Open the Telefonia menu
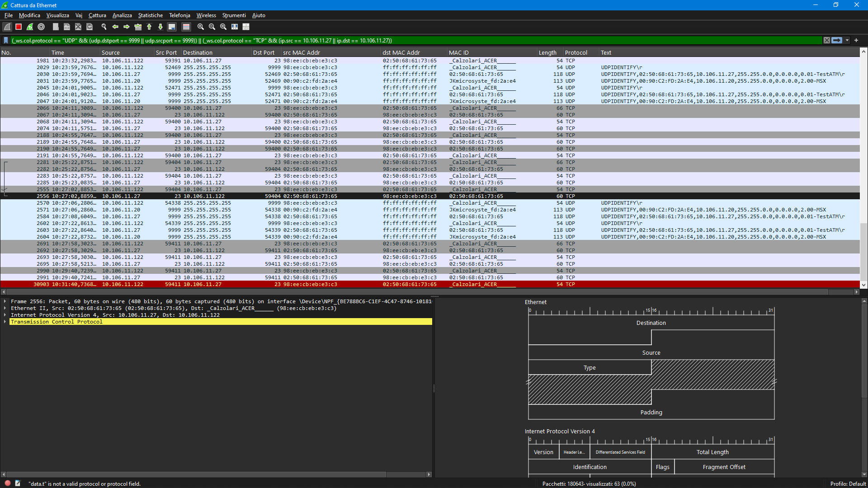Screen dimensions: 868x488 pos(179,15)
